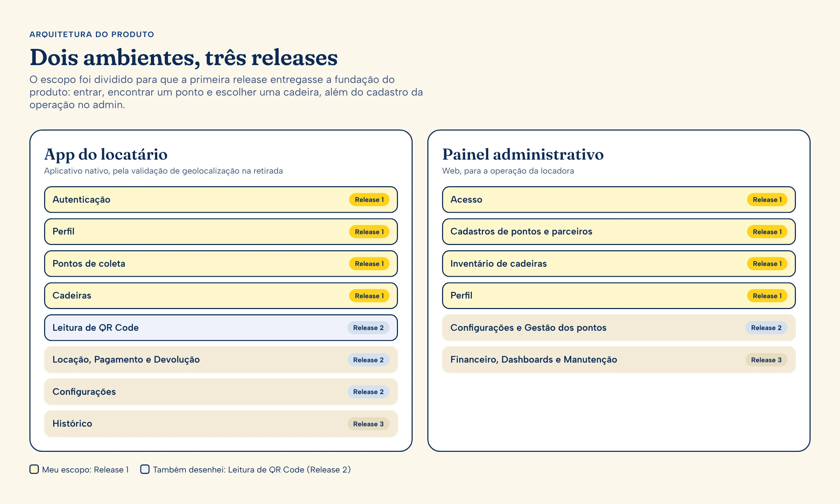The image size is (840, 504).
Task: Click Release 1 badge on Cadeiras row
Action: point(369,296)
